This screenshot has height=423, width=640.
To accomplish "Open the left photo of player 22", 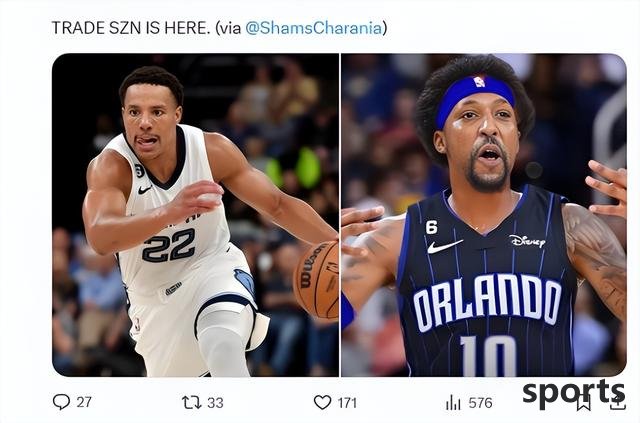I will pos(195,215).
